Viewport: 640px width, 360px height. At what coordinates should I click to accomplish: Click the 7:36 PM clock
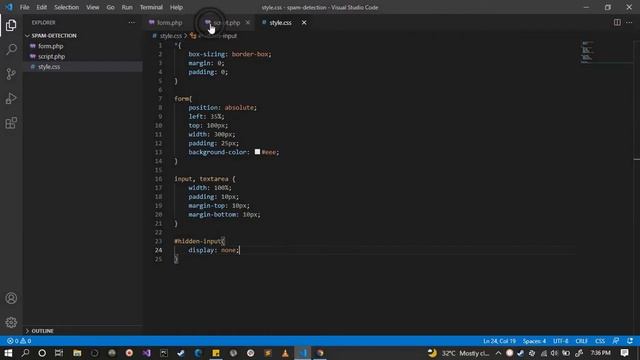[x=600, y=353]
